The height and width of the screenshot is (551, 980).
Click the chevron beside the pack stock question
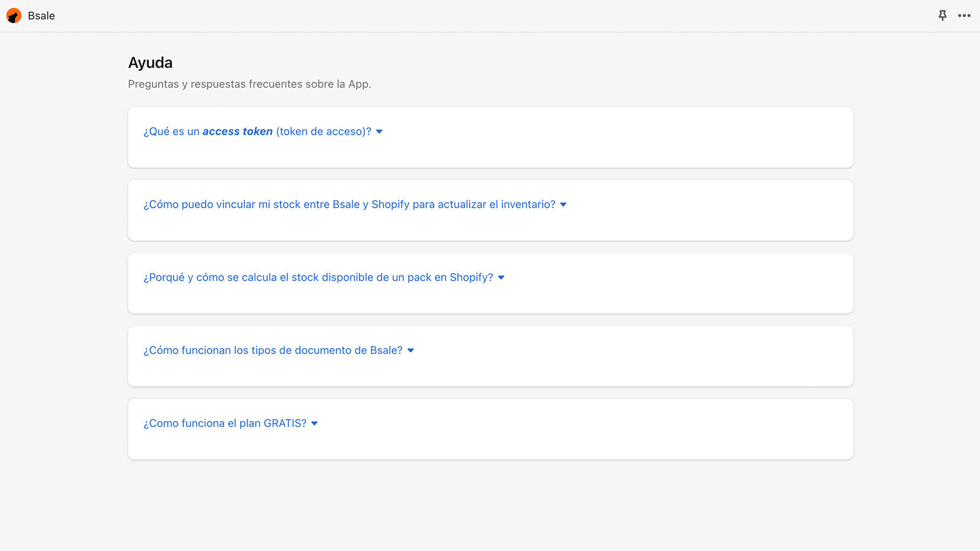(x=501, y=277)
